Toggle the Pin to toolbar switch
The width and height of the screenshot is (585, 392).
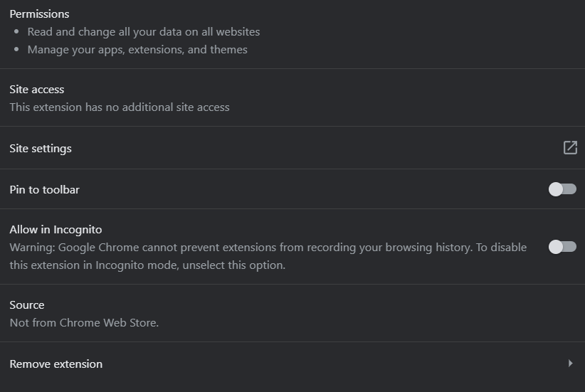pyautogui.click(x=562, y=189)
